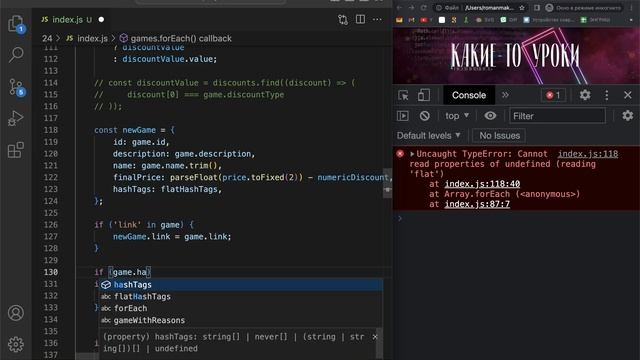Clear the console with the ban icon

pyautogui.click(x=424, y=116)
